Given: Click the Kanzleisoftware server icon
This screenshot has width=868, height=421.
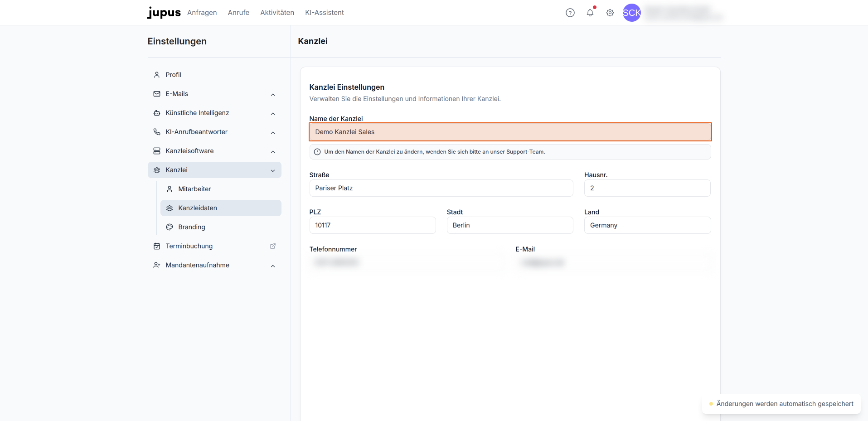Looking at the screenshot, I should point(157,151).
